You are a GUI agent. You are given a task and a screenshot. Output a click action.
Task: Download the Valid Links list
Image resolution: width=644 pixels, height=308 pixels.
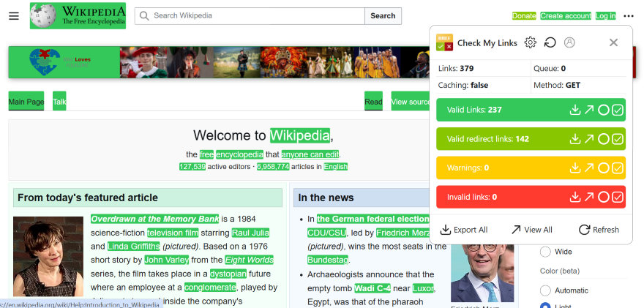tap(575, 110)
